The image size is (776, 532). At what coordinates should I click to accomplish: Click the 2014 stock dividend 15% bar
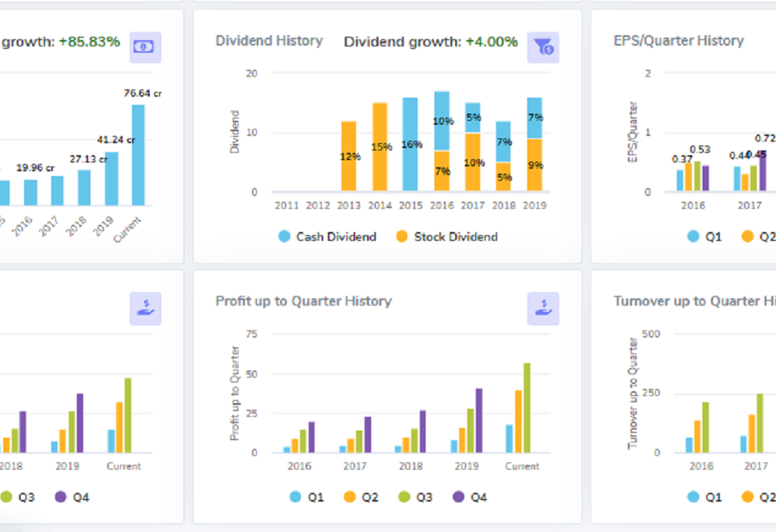coord(379,146)
